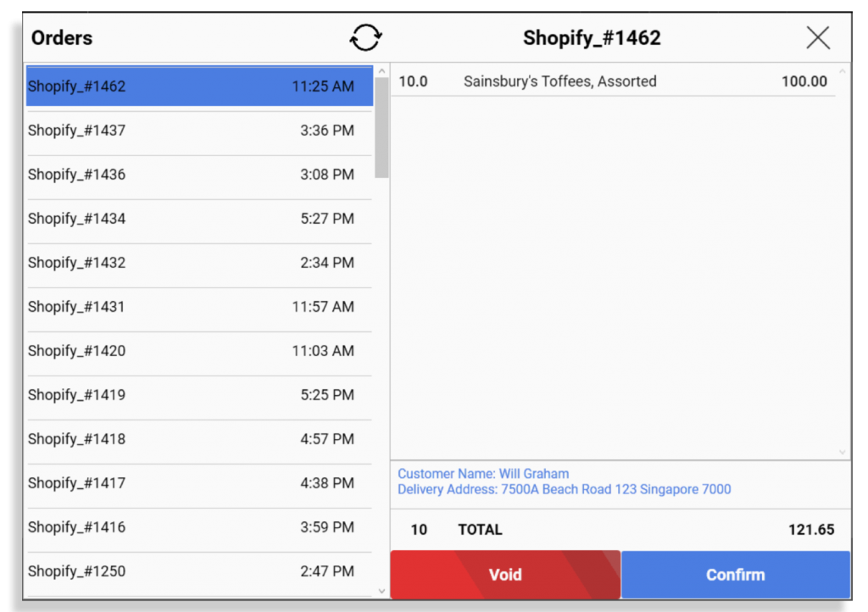Click the Shopify_#1462 title in header
868x612 pixels.
point(592,37)
